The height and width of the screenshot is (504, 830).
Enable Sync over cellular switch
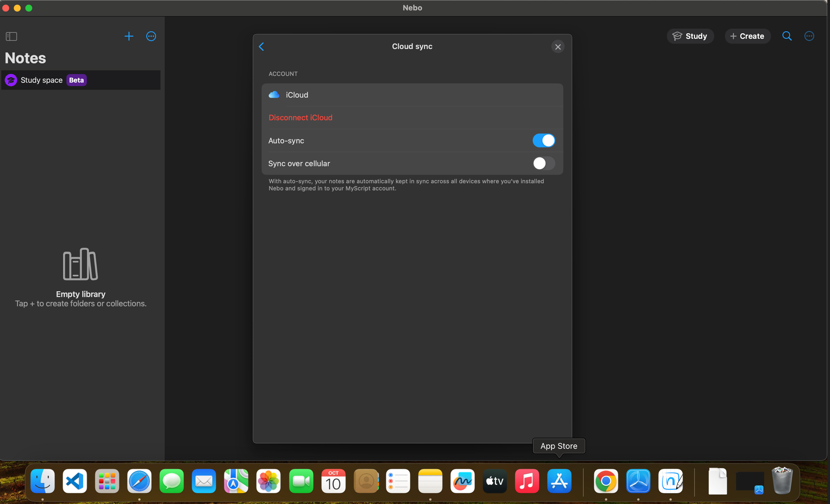(x=543, y=163)
